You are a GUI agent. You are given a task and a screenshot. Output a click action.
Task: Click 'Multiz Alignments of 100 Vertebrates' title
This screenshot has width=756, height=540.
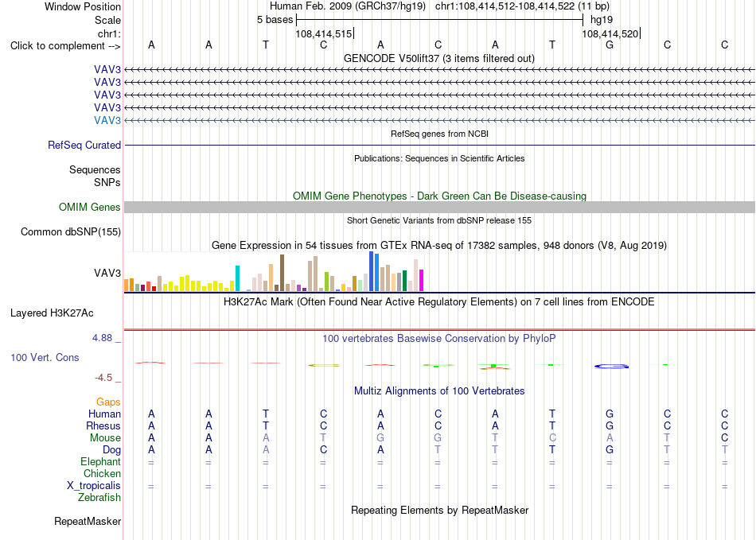pyautogui.click(x=439, y=390)
